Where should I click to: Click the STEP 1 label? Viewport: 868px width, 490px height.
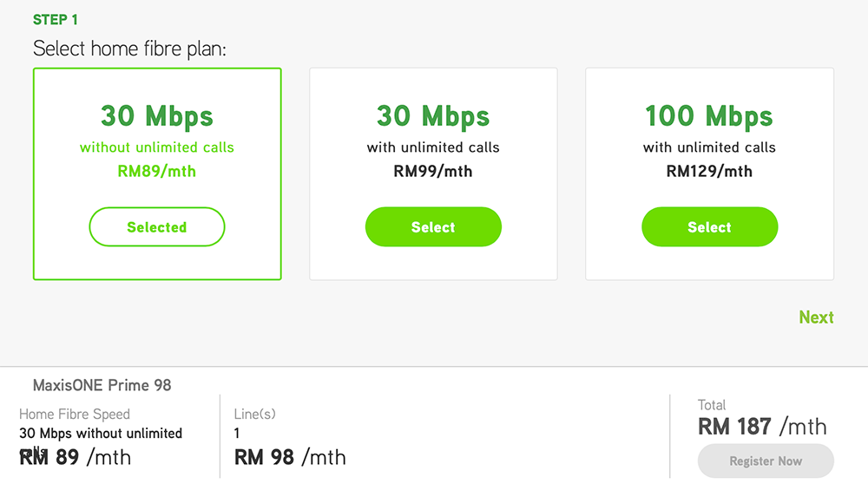click(56, 20)
